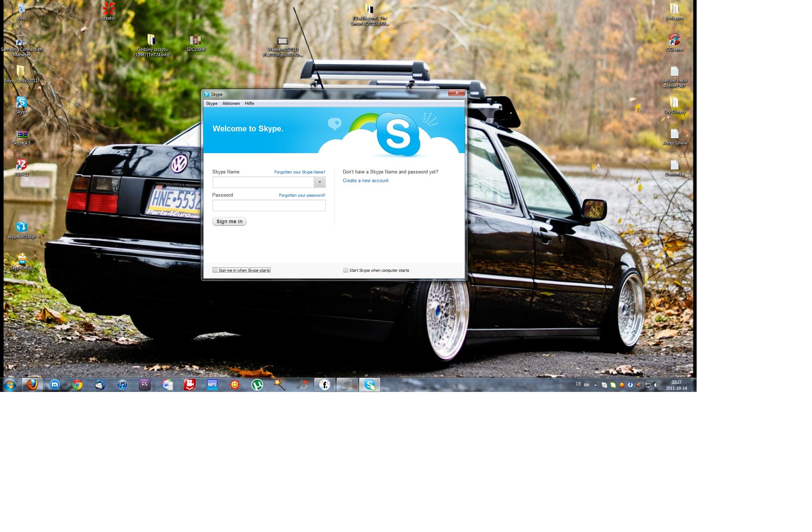
Task: Open the Windows Start menu
Action: [10, 385]
